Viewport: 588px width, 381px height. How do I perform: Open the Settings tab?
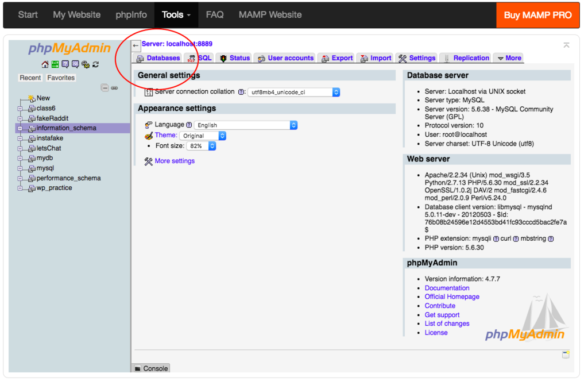tap(417, 58)
